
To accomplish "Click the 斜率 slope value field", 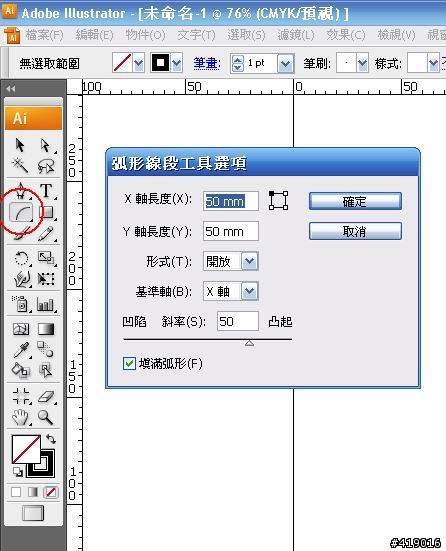I will click(x=238, y=321).
